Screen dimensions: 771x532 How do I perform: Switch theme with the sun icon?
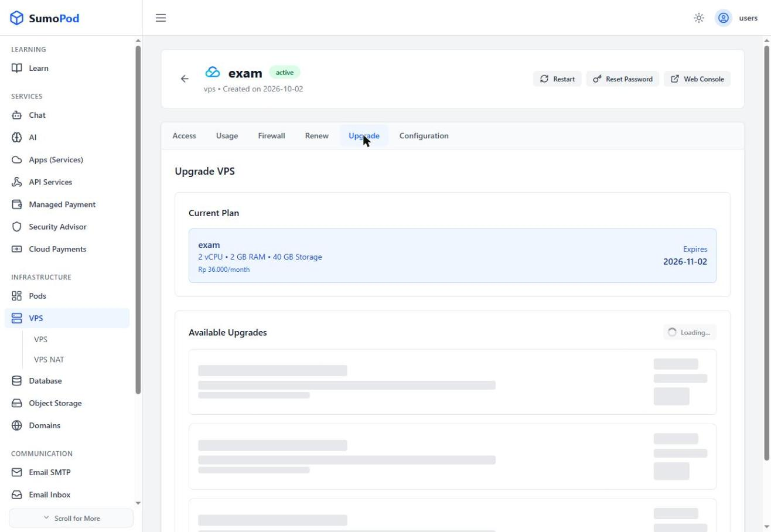click(699, 18)
